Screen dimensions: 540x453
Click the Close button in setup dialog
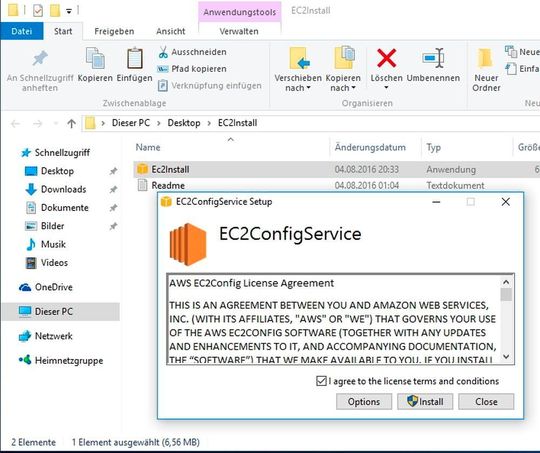click(x=486, y=402)
